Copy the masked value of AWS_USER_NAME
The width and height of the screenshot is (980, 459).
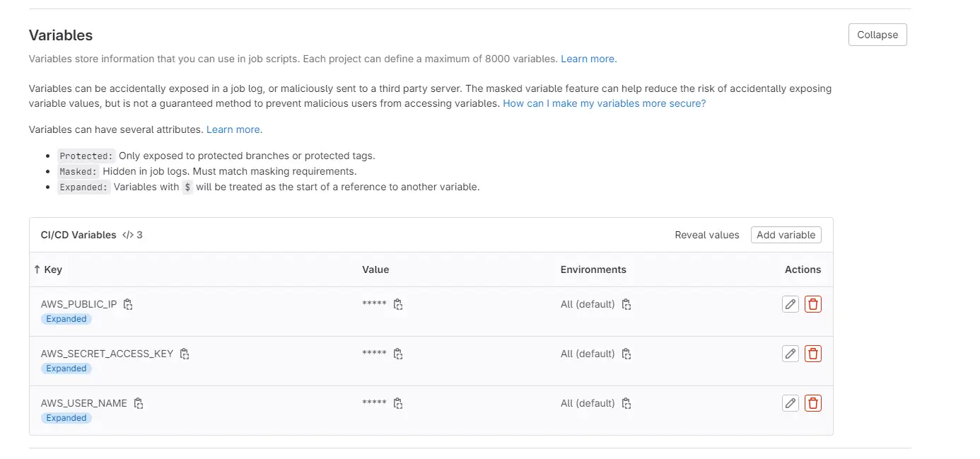click(398, 402)
